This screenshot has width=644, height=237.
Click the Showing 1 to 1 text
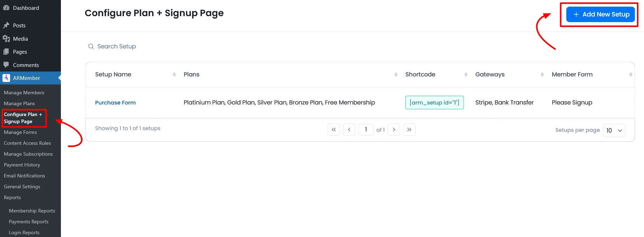click(128, 128)
